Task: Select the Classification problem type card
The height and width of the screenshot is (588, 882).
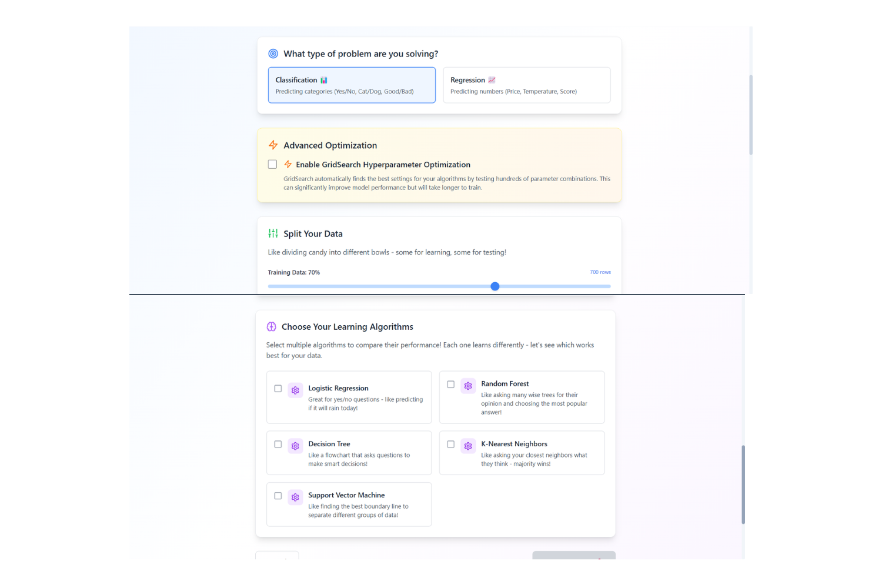Action: 352,85
